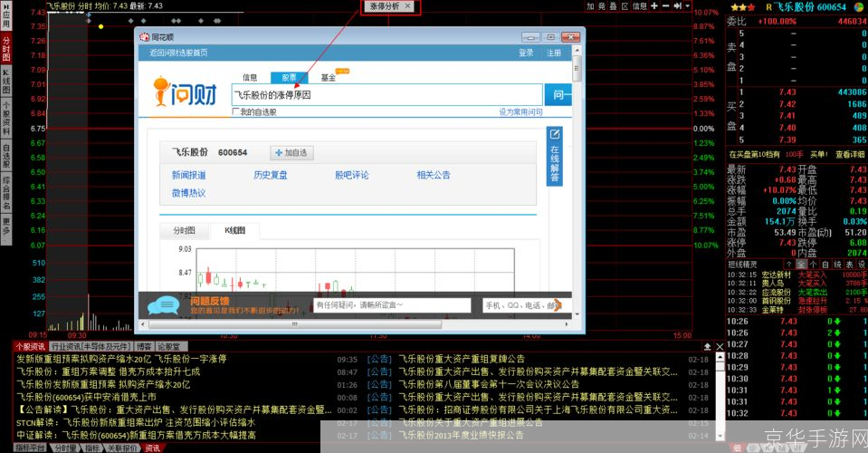The width and height of the screenshot is (868, 453).
Task: Click the 信息 button in chart toolbar
Action: tap(640, 5)
